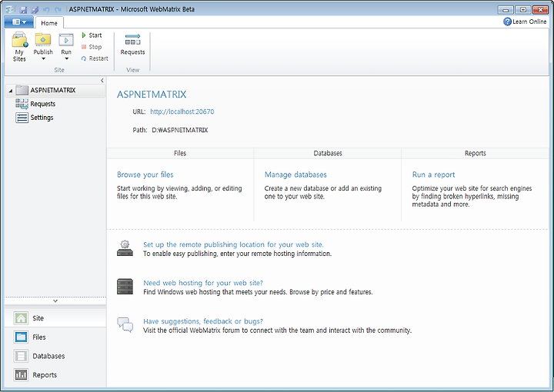Click the Save icon in title bar
Image resolution: width=554 pixels, height=392 pixels.
point(23,9)
